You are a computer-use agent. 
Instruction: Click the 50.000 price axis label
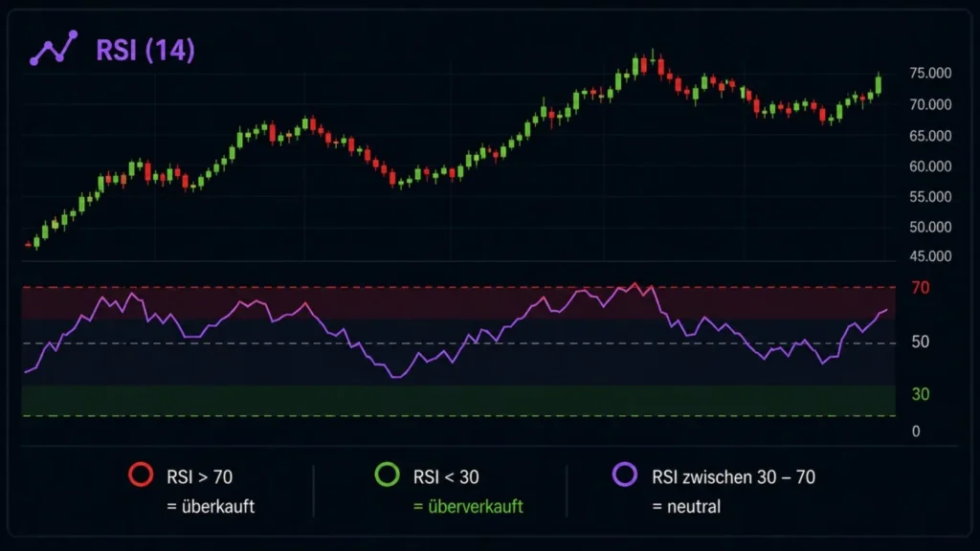(x=930, y=227)
